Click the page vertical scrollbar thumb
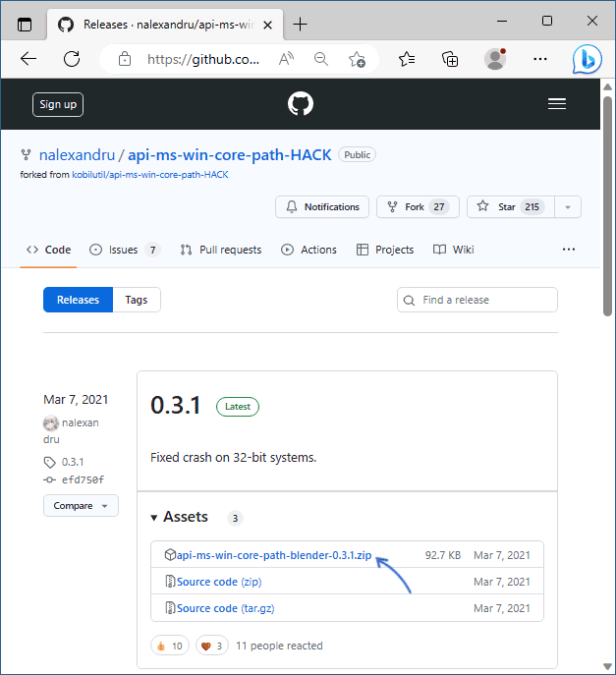This screenshot has width=616, height=675. point(607,206)
